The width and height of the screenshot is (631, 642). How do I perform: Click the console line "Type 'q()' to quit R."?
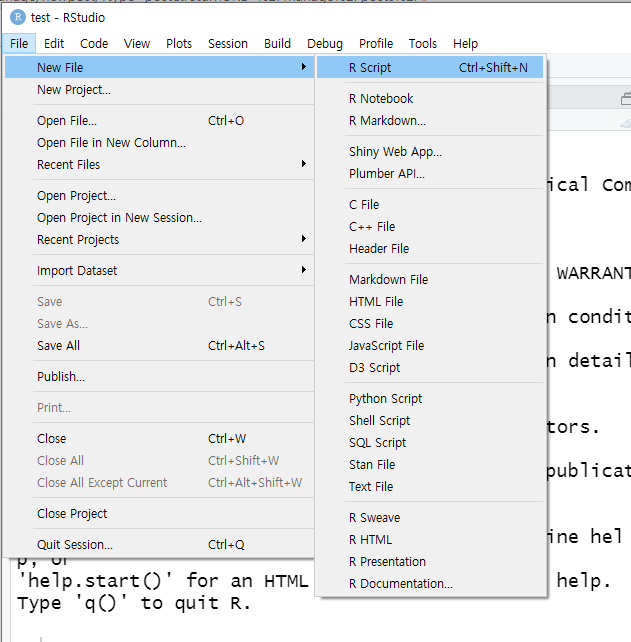pyautogui.click(x=134, y=603)
